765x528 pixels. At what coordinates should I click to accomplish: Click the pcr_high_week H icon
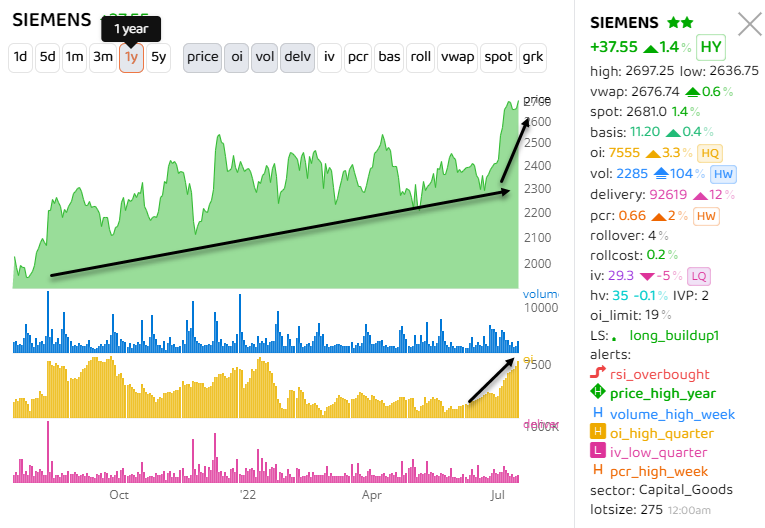pos(598,469)
